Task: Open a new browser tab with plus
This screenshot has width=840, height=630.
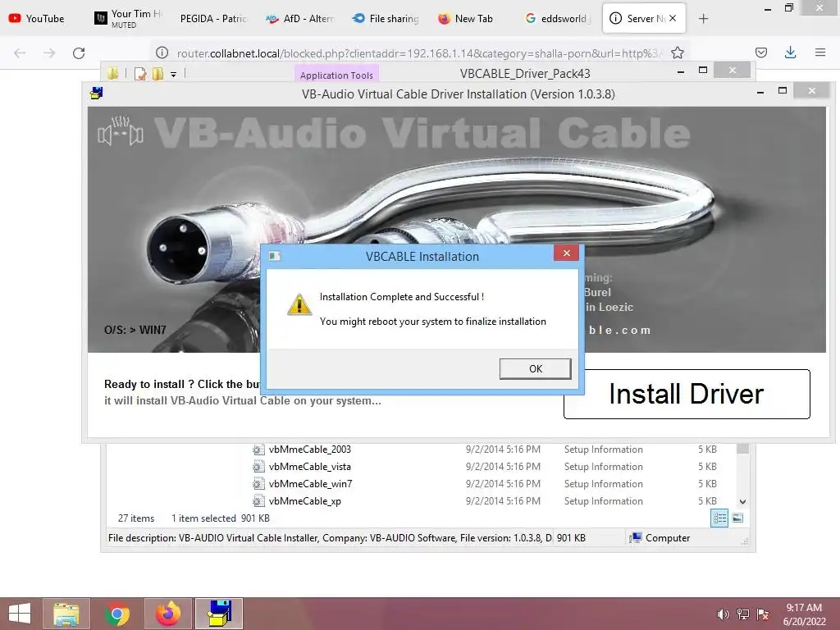Action: coord(703,19)
